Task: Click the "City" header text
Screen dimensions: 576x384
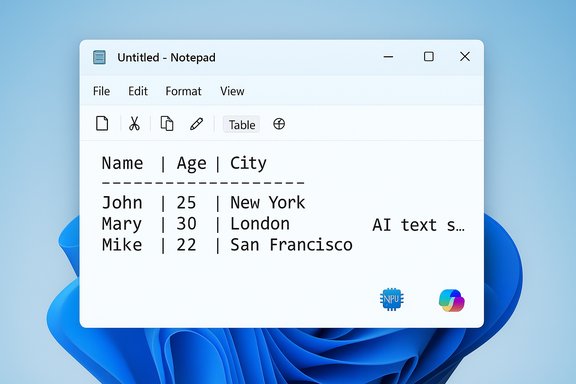Action: 248,164
